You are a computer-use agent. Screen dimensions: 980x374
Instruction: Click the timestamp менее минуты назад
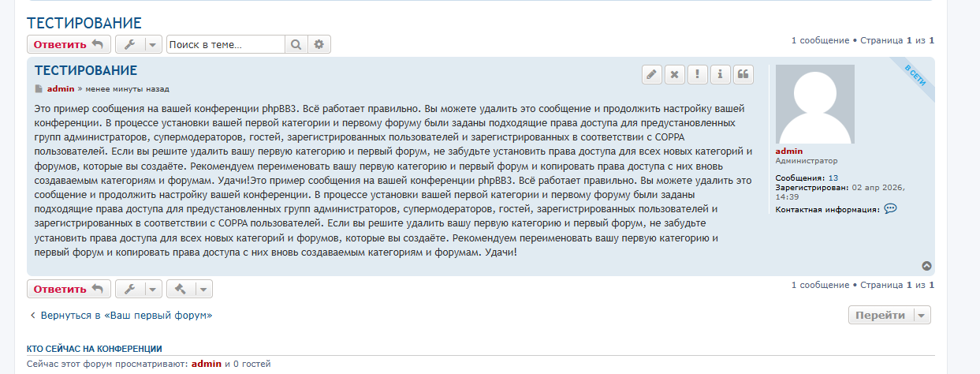click(x=127, y=88)
